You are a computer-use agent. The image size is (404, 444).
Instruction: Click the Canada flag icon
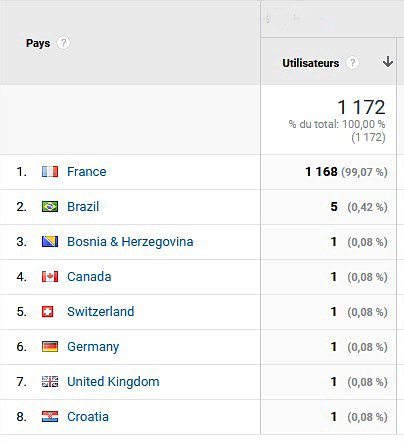point(50,277)
